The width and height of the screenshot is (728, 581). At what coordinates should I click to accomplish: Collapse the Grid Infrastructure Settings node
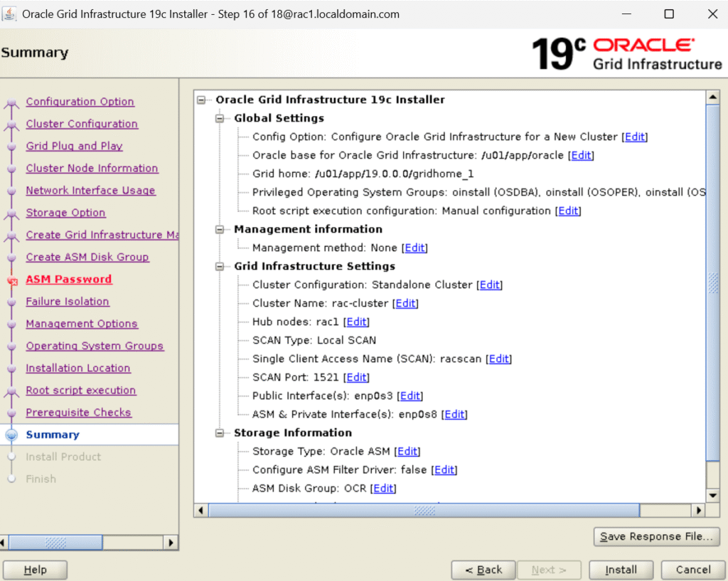pos(220,267)
